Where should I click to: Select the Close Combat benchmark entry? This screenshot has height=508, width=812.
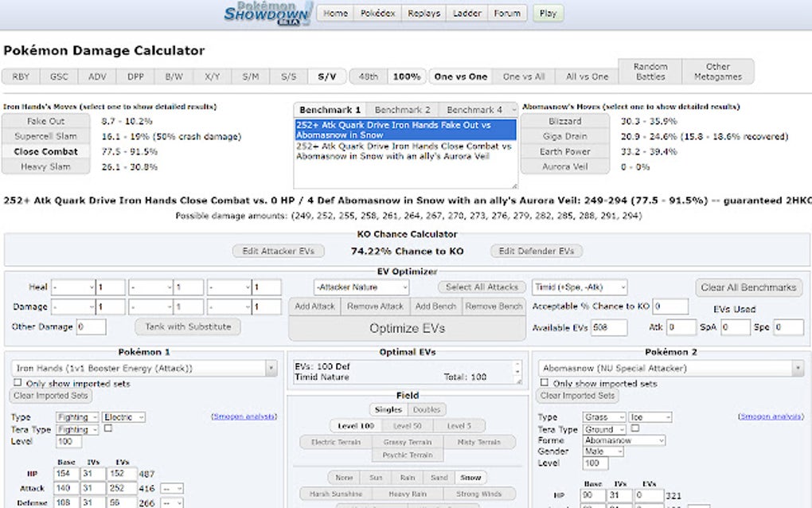pos(405,151)
